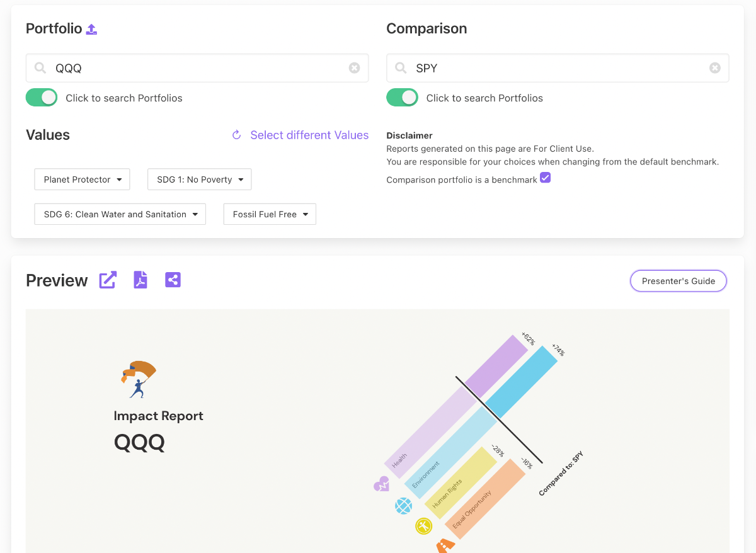Expand SDG 6: Clean Water and Sanitation dropdown
Image resolution: width=756 pixels, height=553 pixels.
(x=120, y=214)
